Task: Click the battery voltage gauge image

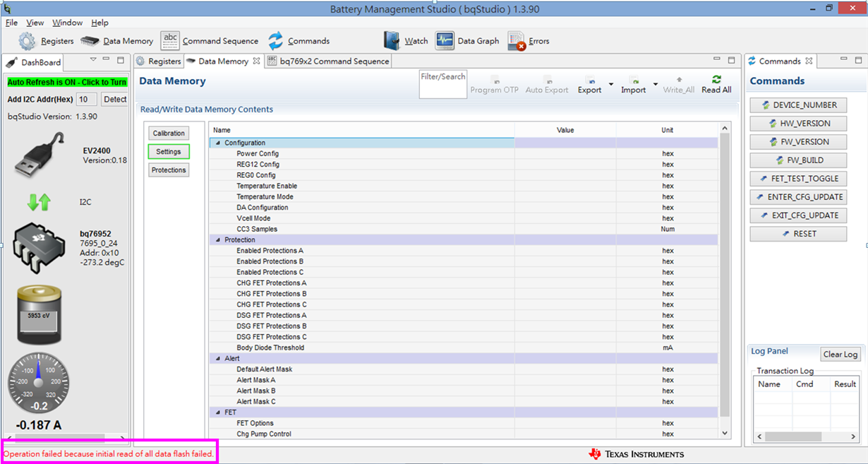Action: tap(40, 316)
